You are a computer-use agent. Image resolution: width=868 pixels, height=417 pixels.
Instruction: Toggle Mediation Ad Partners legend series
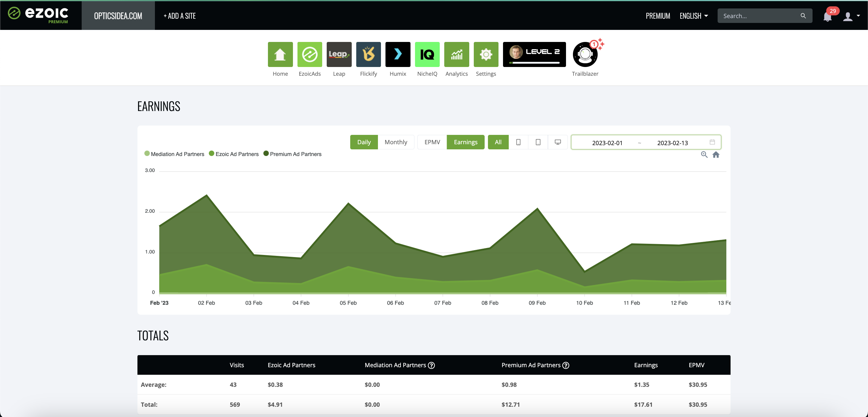click(x=174, y=154)
